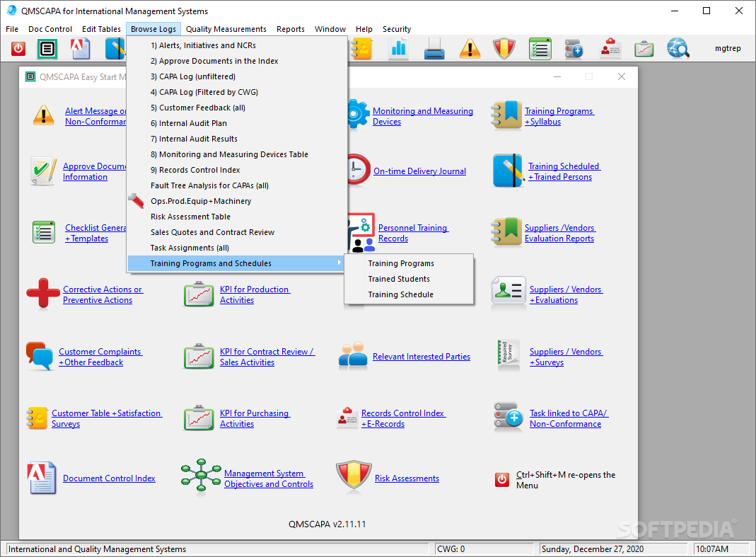Click the printer toolbar icon
This screenshot has height=557, width=756.
[x=434, y=49]
